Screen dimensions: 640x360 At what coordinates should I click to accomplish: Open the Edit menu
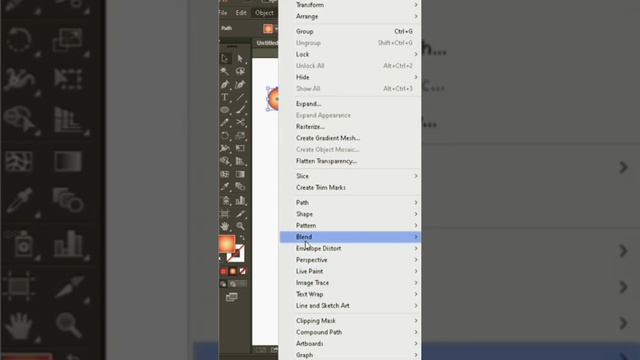241,13
